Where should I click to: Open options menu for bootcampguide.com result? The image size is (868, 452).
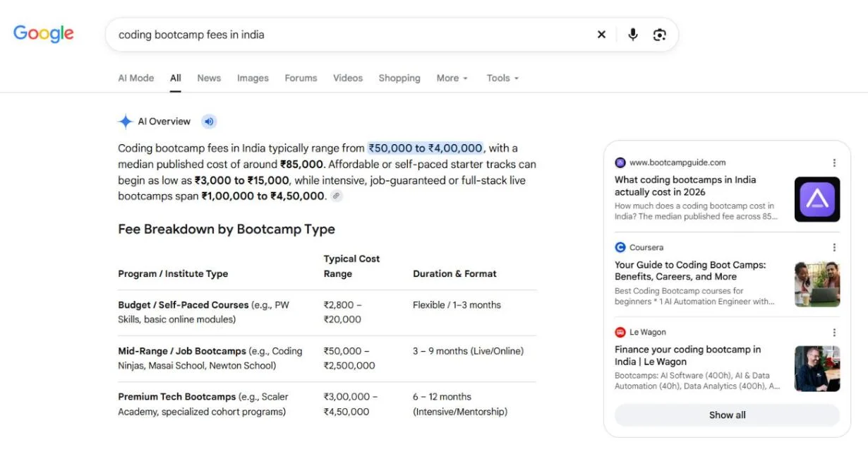tap(834, 162)
